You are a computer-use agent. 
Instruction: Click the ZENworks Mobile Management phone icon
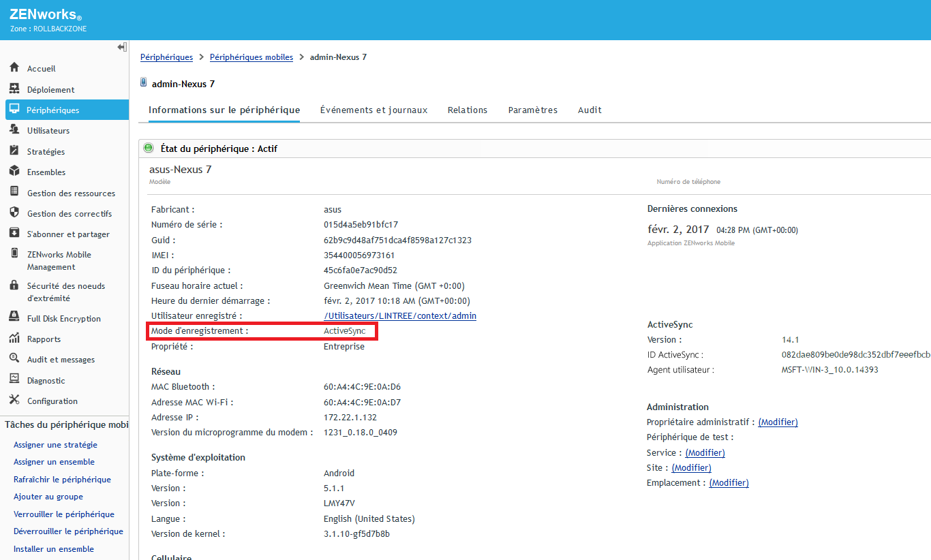pyautogui.click(x=14, y=254)
